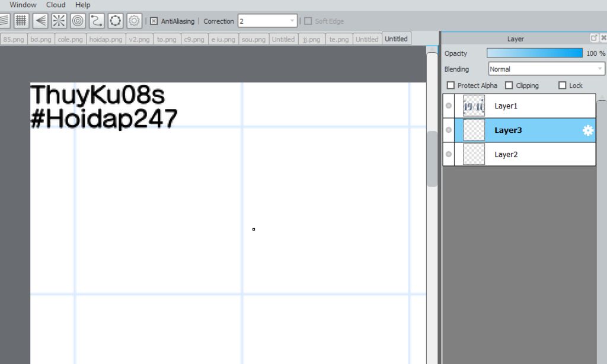
Task: Select the Layer1 row name
Action: 506,106
